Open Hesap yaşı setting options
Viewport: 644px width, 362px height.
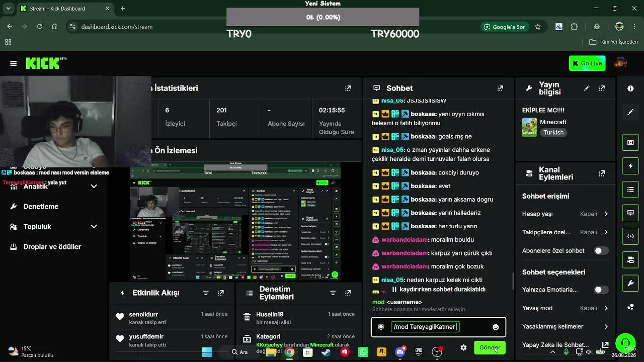566,214
